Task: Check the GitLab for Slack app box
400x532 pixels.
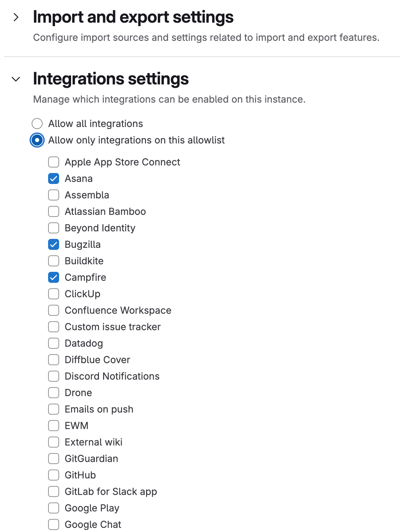Action: [54, 491]
